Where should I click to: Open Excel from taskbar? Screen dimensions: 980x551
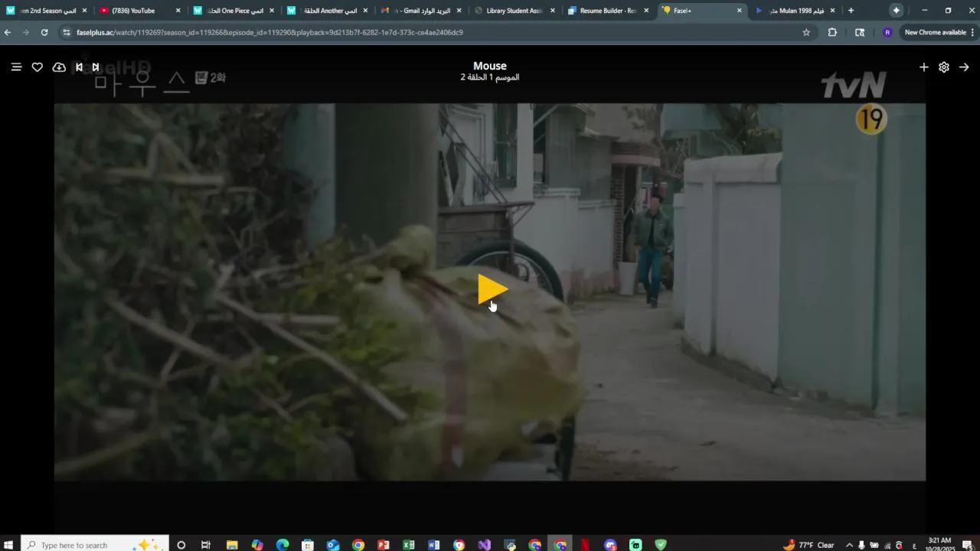[x=409, y=545]
